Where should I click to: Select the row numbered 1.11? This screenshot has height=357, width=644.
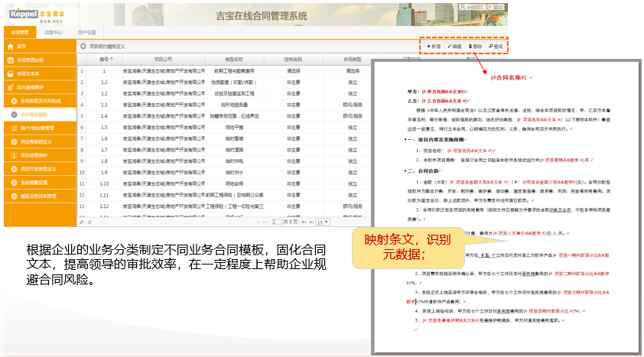[x=224, y=196]
